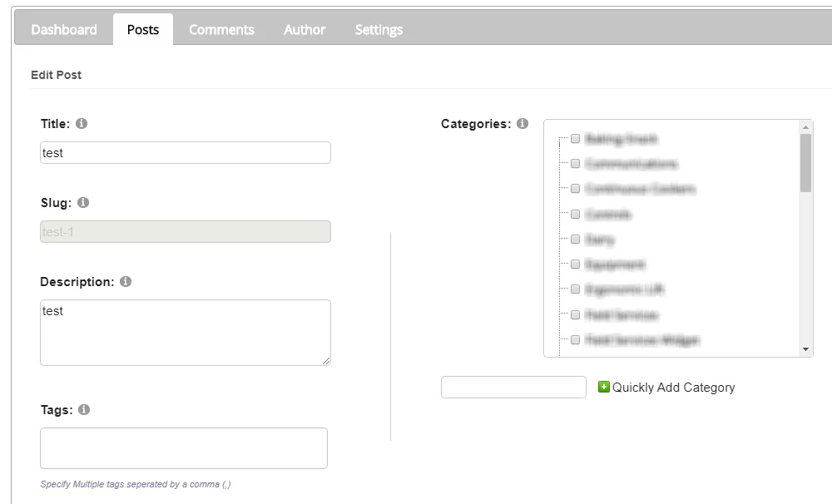Image resolution: width=832 pixels, height=504 pixels.
Task: Click the info icon next to Tags
Action: 84,410
